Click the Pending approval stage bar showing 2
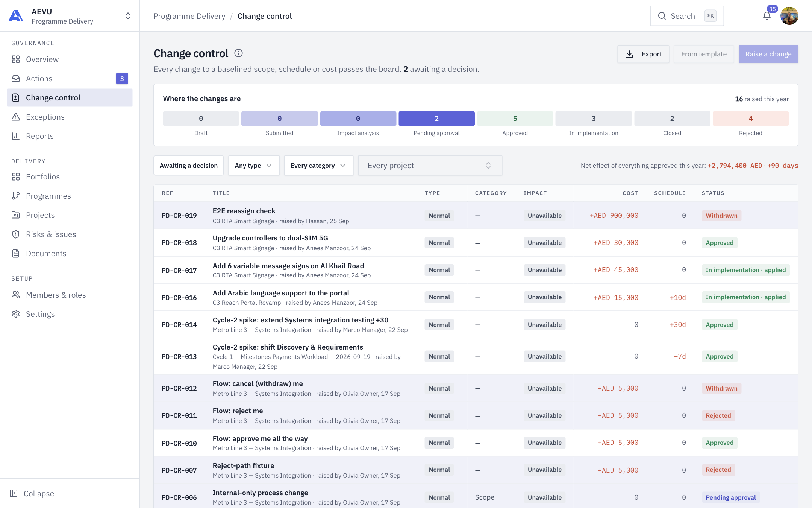Image resolution: width=812 pixels, height=508 pixels. point(436,119)
